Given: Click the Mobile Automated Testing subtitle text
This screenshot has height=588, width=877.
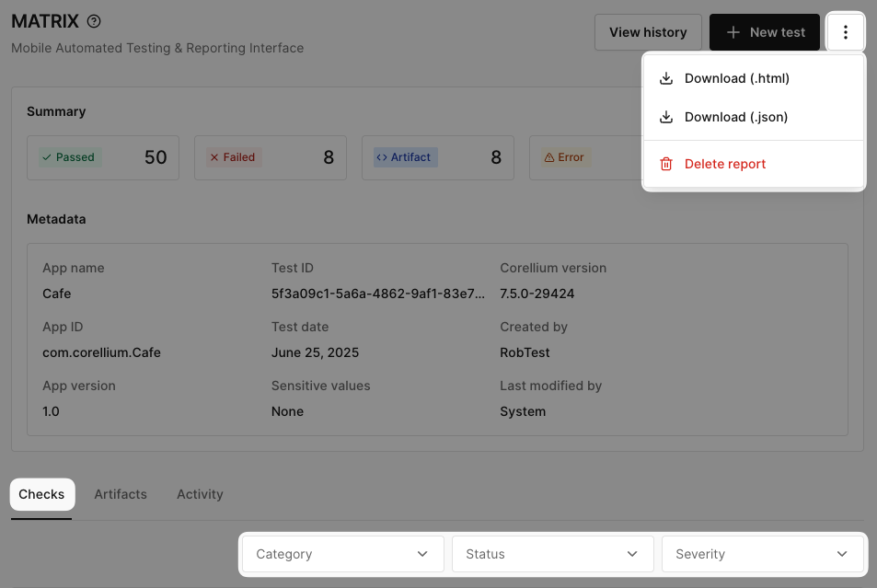Looking at the screenshot, I should (x=157, y=48).
